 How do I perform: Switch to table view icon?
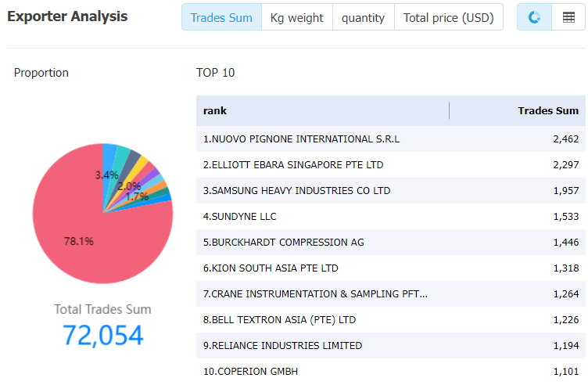click(568, 17)
